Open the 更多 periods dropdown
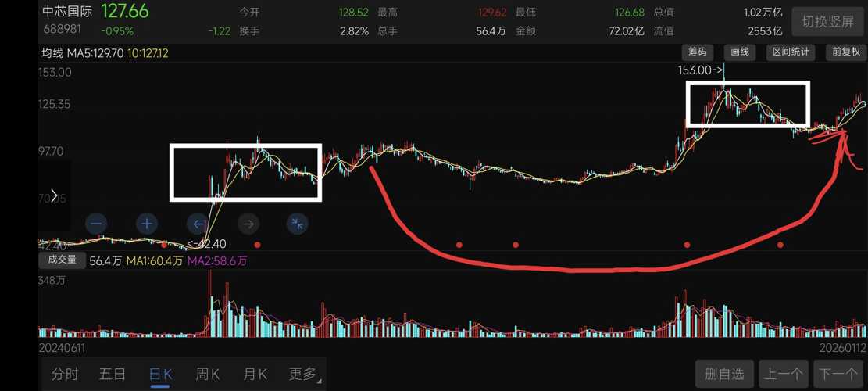Viewport: 868px width, 391px height. tap(303, 375)
